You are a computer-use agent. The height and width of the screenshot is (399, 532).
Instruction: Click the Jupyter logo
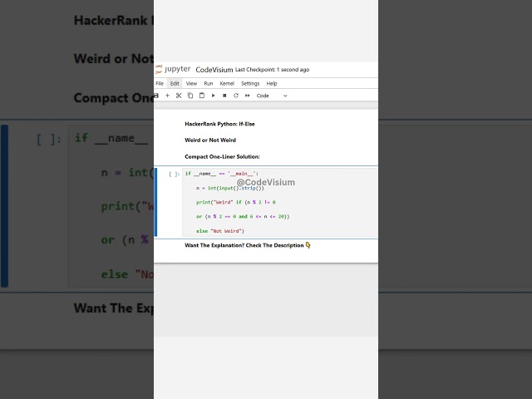tap(173, 69)
